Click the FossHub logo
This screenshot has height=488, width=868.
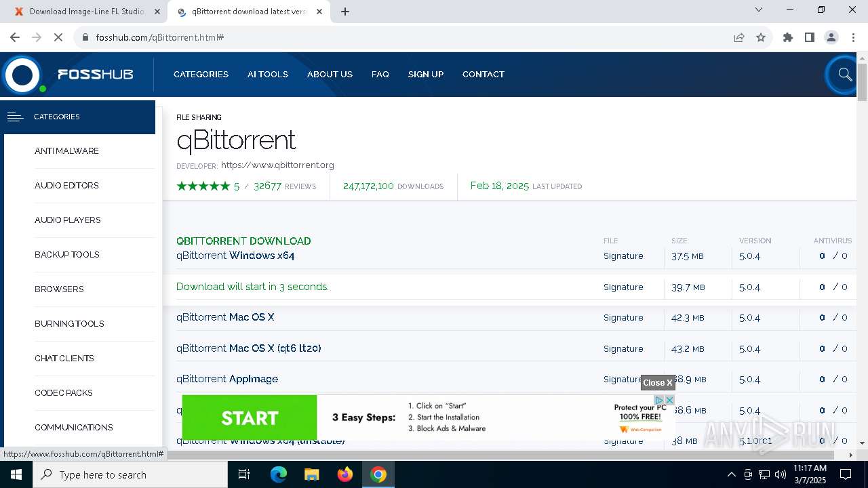[68, 75]
